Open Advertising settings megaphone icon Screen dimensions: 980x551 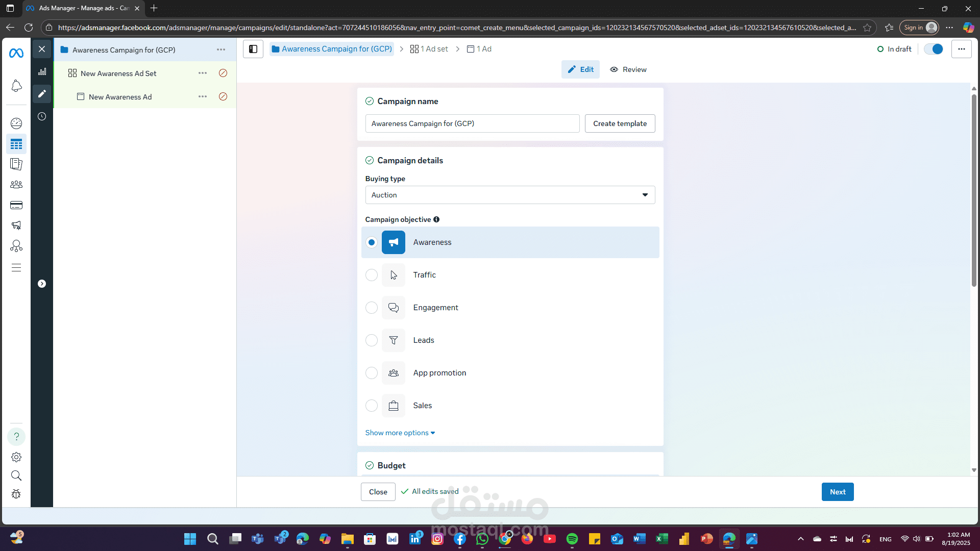click(16, 226)
